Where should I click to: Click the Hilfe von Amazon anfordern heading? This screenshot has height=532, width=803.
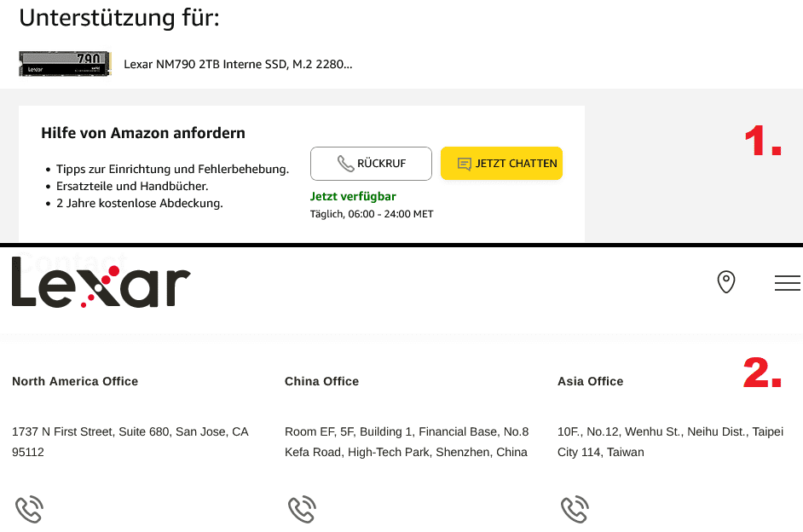click(x=143, y=133)
